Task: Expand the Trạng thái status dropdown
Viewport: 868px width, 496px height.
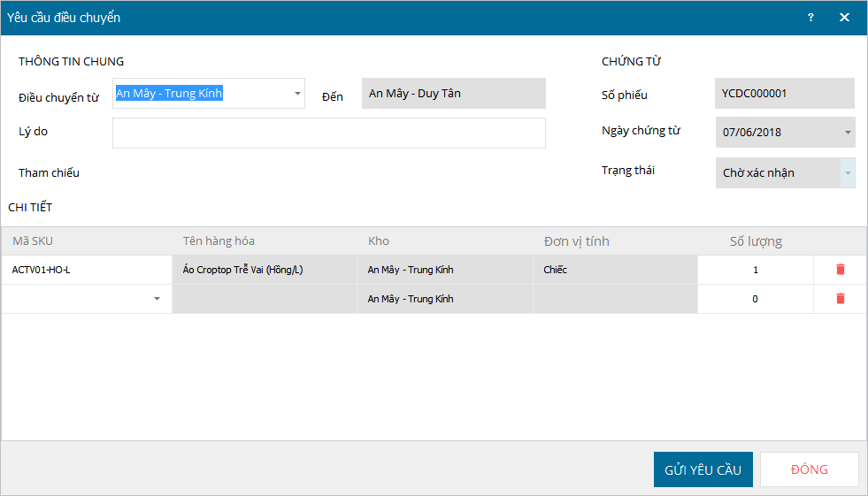Action: click(x=848, y=172)
